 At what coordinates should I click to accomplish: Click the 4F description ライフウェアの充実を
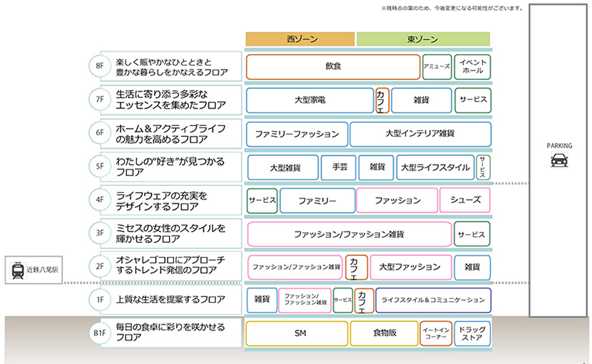(161, 196)
